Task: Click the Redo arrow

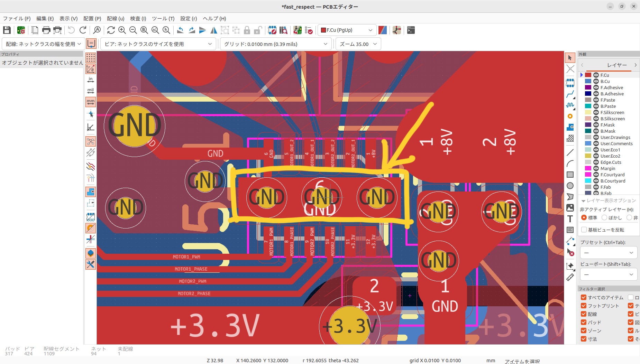Action: pyautogui.click(x=83, y=30)
